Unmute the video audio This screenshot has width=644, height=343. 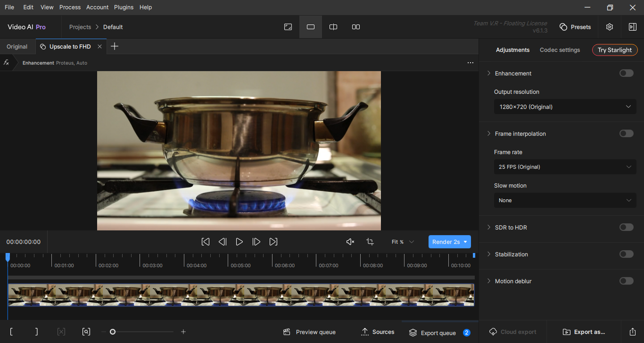pos(350,242)
